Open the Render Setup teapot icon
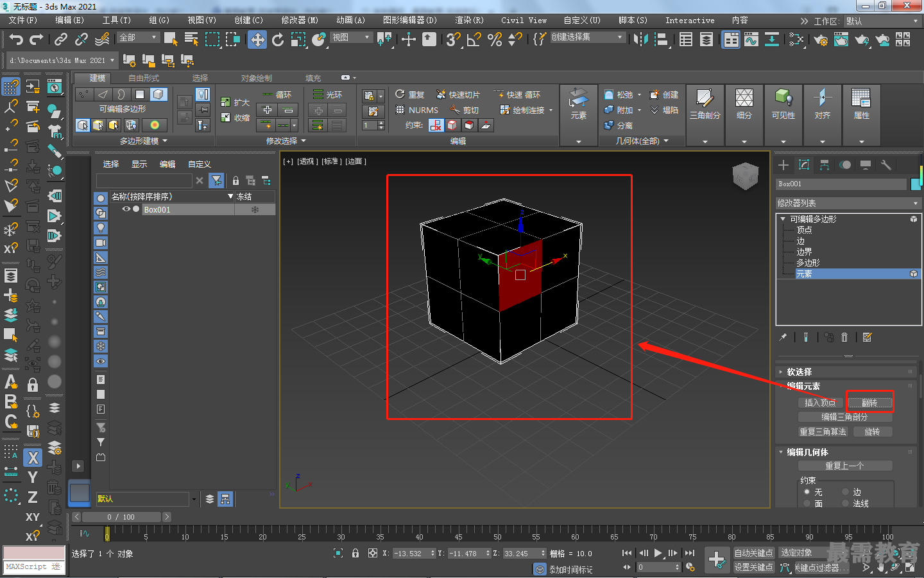 (x=821, y=40)
